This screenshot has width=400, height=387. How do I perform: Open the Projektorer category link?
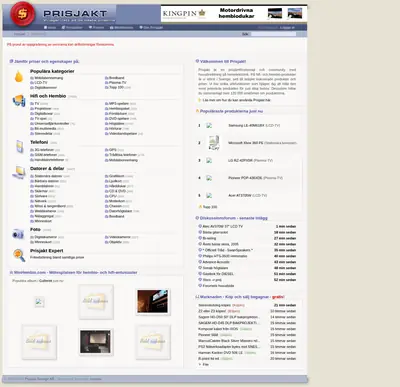tap(43, 109)
